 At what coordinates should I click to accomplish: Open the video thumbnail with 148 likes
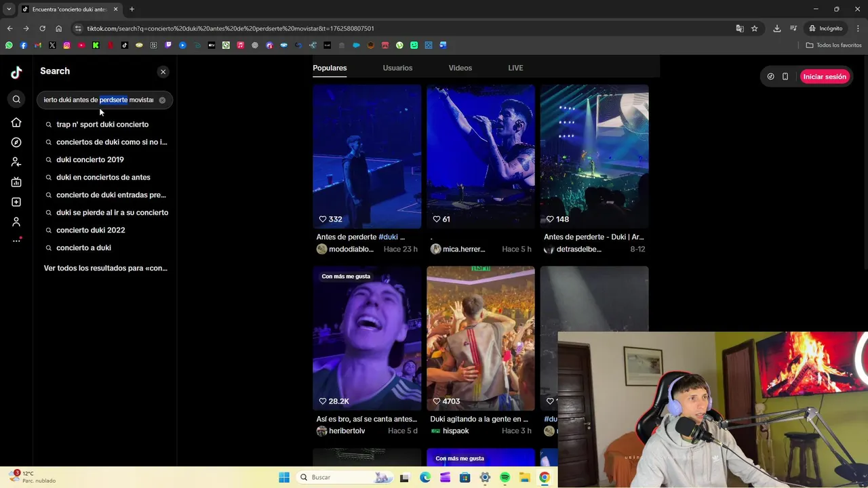coord(594,157)
